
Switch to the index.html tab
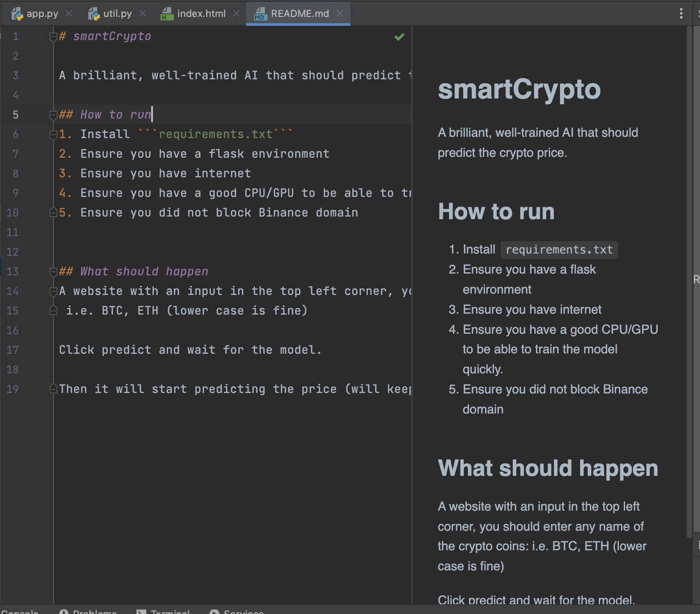(201, 13)
